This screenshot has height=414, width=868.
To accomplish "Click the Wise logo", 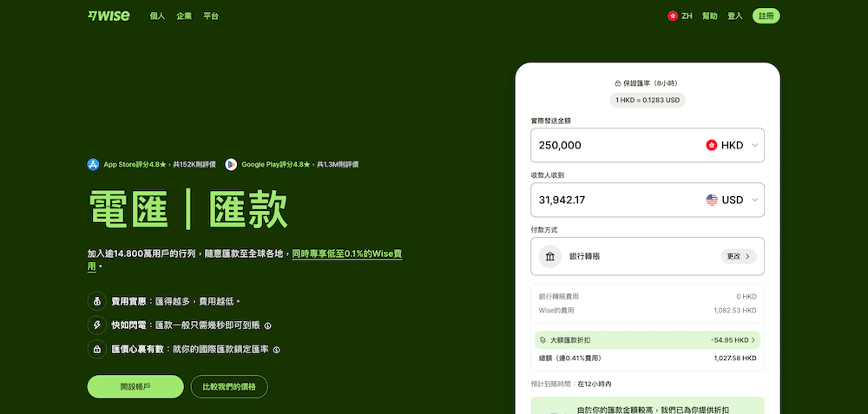I will click(108, 16).
